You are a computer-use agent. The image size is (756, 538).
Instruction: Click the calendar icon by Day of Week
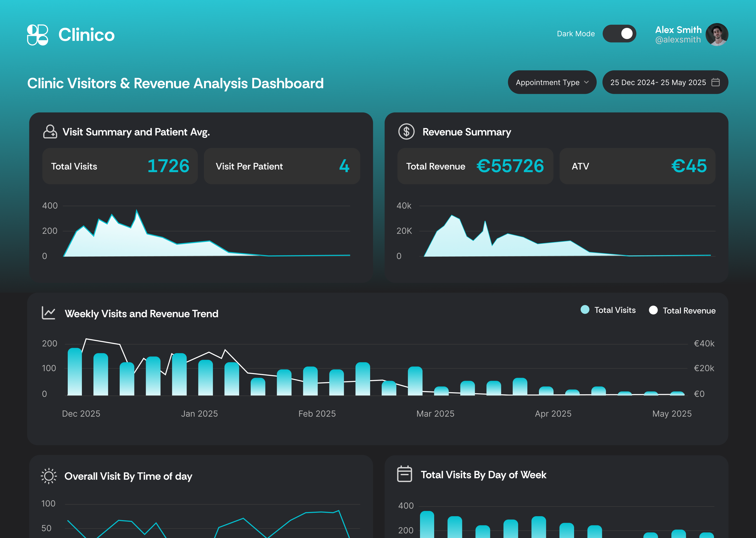coord(404,474)
